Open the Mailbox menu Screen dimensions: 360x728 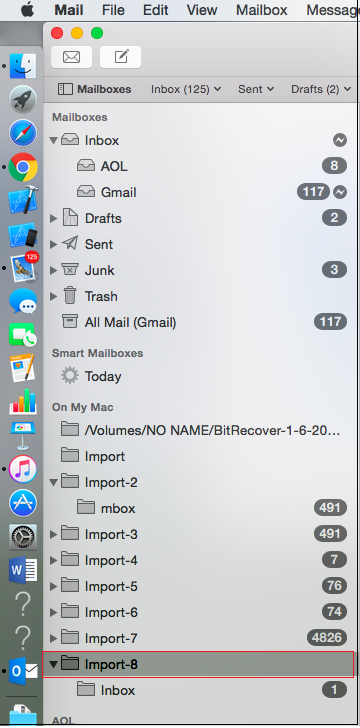pos(262,10)
